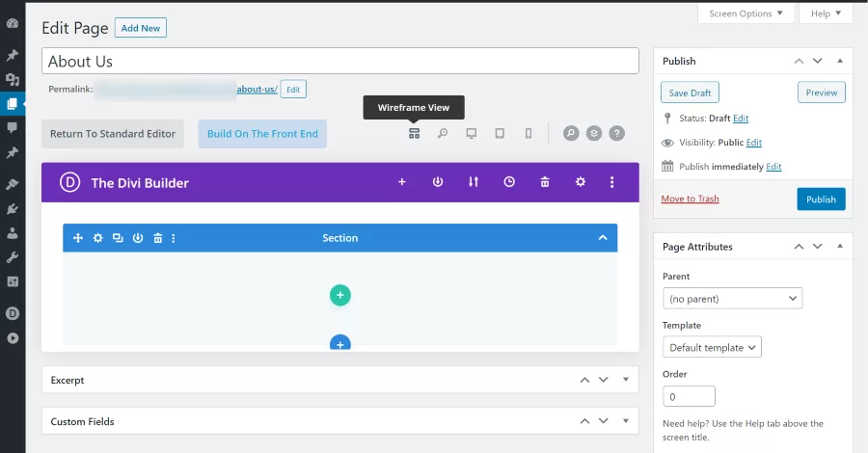The height and width of the screenshot is (453, 868).
Task: Click Section move cross-arrows icon
Action: pyautogui.click(x=78, y=238)
